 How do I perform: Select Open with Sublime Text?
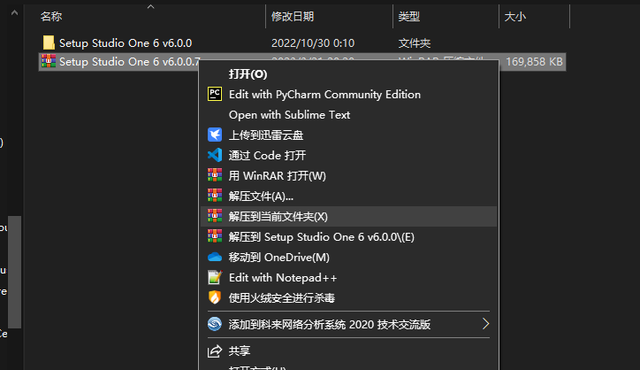click(289, 115)
